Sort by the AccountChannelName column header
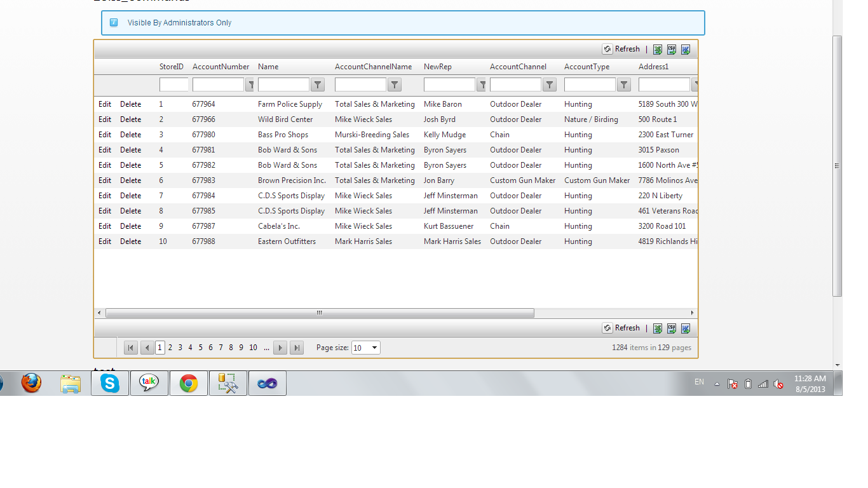This screenshot has width=868, height=488. coord(374,67)
